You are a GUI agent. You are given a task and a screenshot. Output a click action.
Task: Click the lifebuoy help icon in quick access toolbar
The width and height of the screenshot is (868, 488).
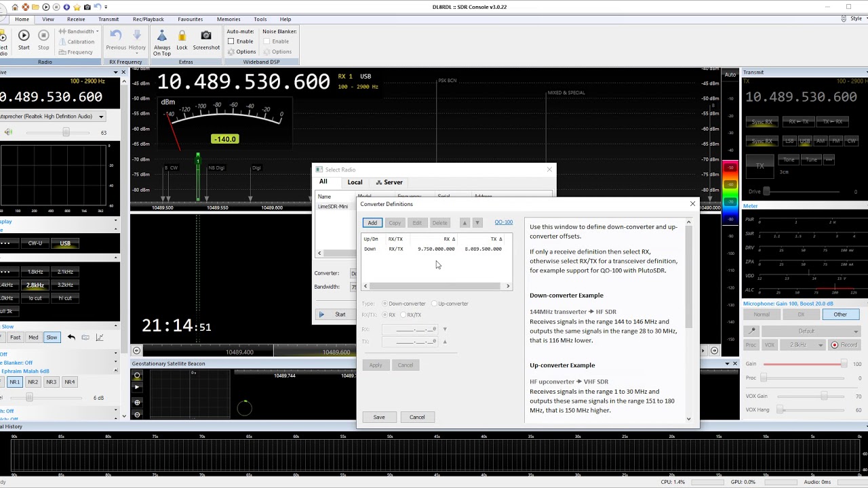(25, 7)
